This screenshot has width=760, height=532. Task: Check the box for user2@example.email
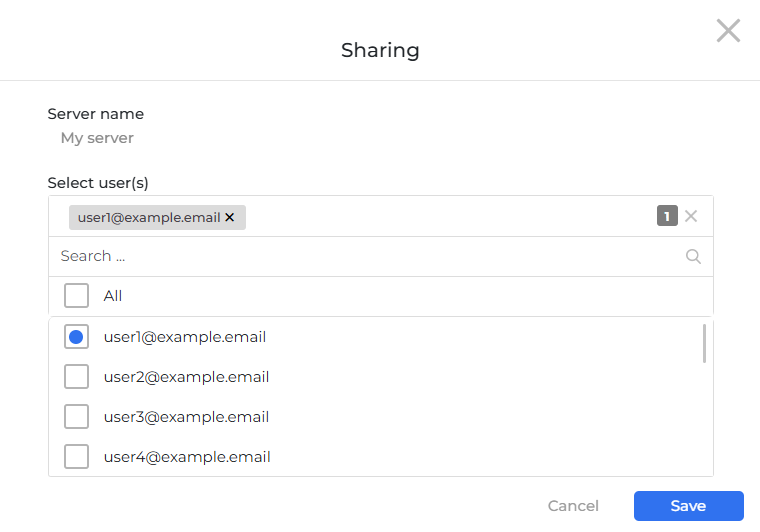pyautogui.click(x=76, y=377)
